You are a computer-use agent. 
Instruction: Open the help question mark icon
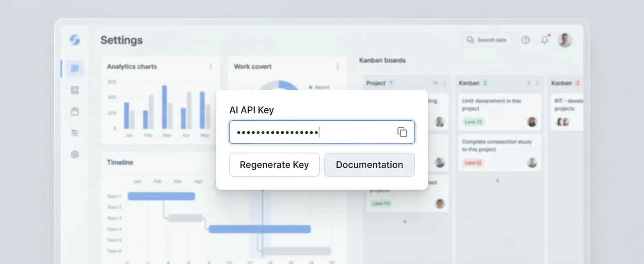click(x=525, y=40)
